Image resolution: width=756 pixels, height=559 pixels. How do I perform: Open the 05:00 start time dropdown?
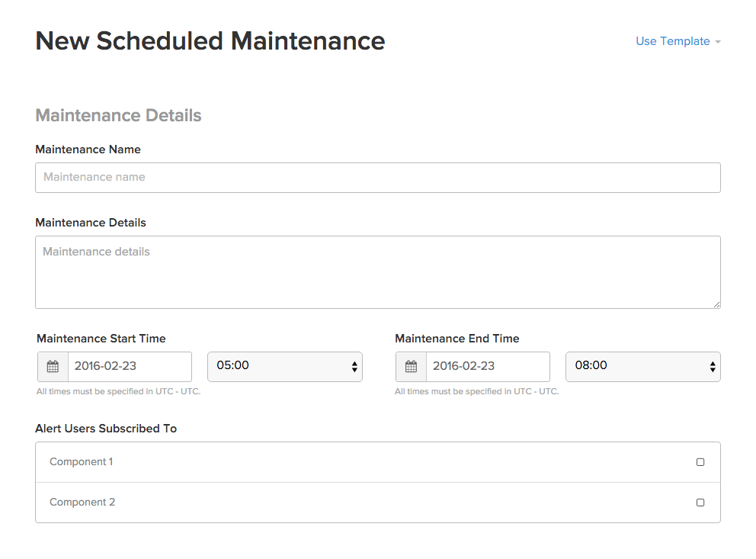point(285,367)
